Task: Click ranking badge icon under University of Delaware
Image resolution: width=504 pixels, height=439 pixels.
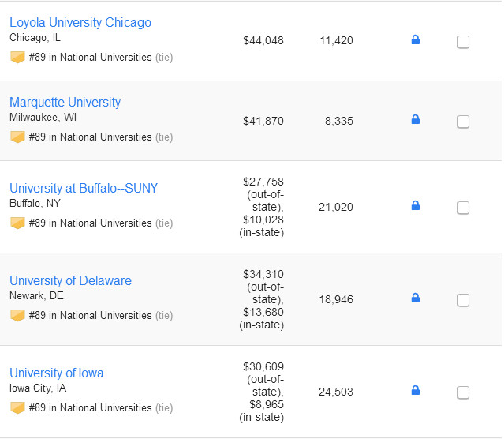Action: coord(17,315)
